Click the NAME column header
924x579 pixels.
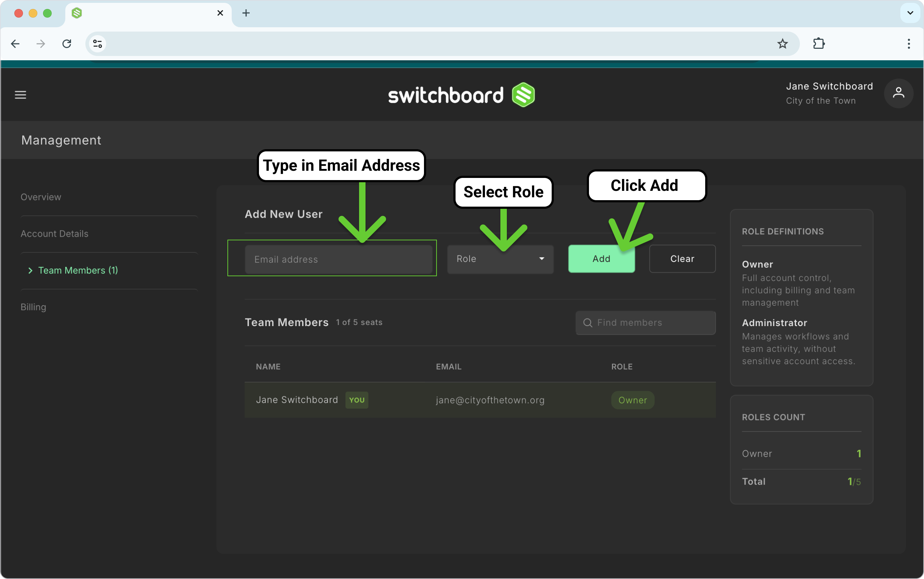click(x=268, y=367)
